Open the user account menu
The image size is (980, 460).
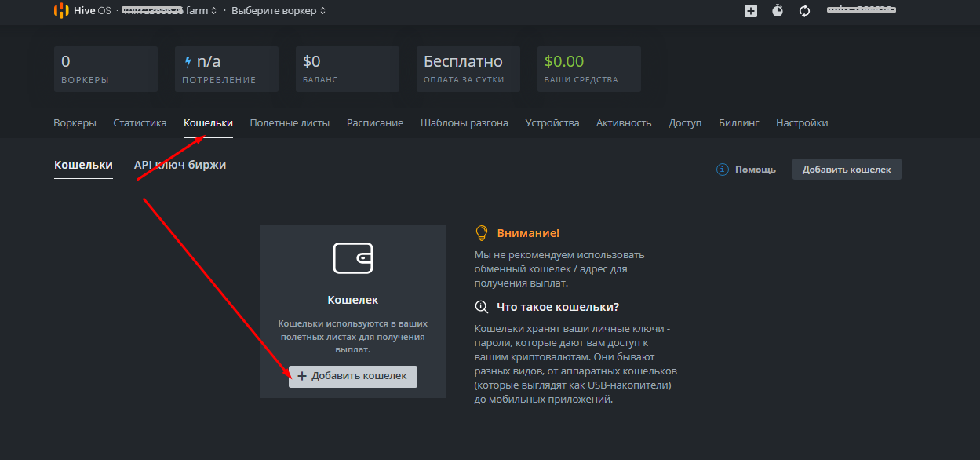861,11
